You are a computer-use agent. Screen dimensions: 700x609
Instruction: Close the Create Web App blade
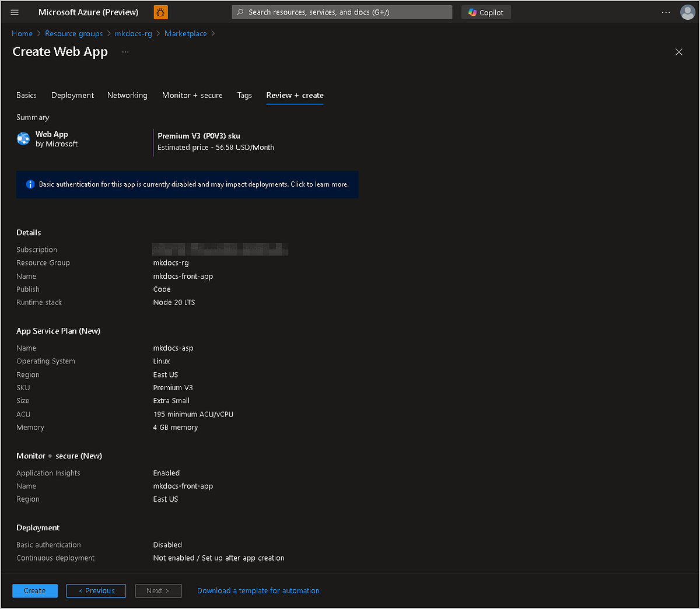point(678,52)
